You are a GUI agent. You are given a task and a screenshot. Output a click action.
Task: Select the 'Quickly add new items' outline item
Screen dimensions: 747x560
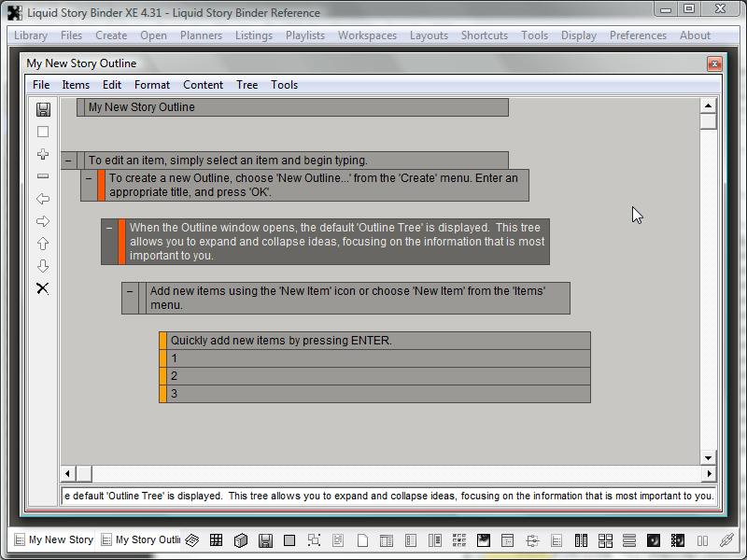click(373, 341)
